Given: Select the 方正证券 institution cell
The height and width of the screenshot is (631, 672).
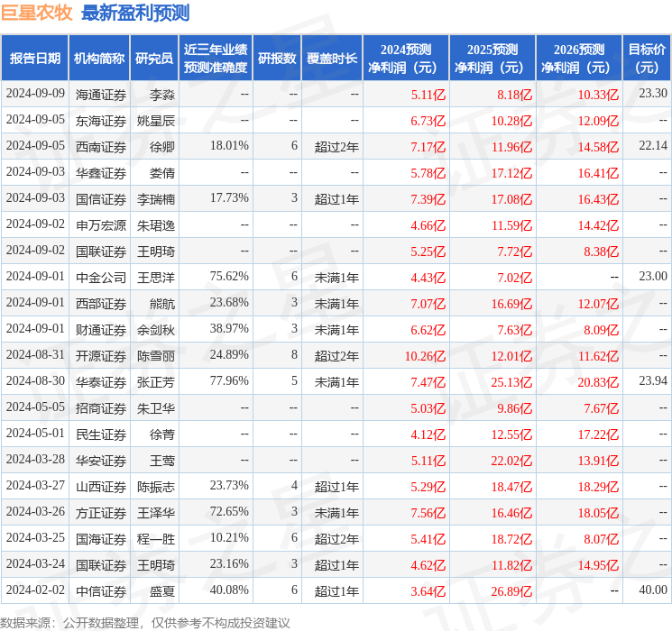Looking at the screenshot, I should 101,513.
